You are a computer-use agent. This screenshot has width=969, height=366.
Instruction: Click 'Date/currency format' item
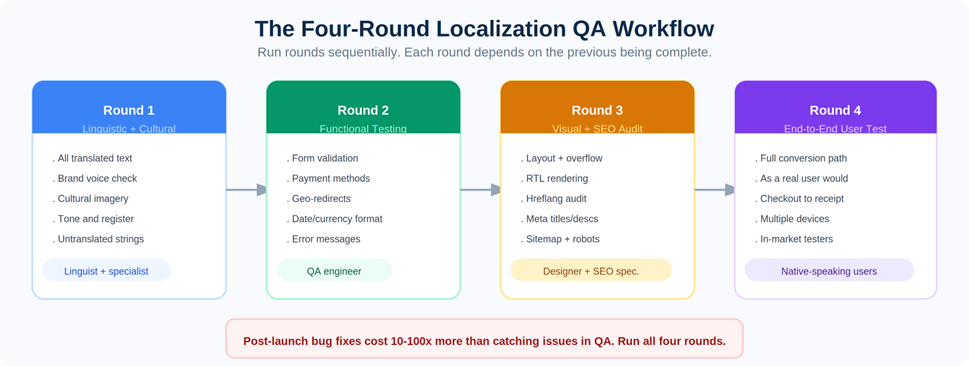click(334, 219)
